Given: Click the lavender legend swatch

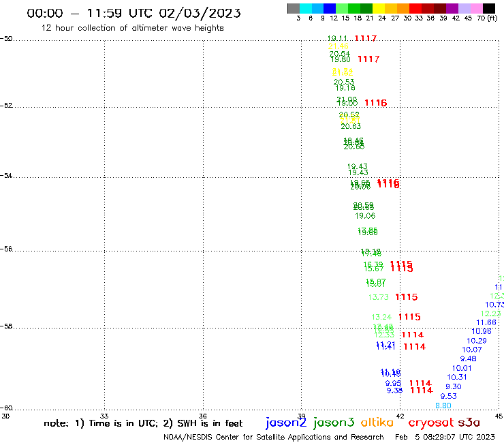Looking at the screenshot, I should pyautogui.click(x=464, y=8).
